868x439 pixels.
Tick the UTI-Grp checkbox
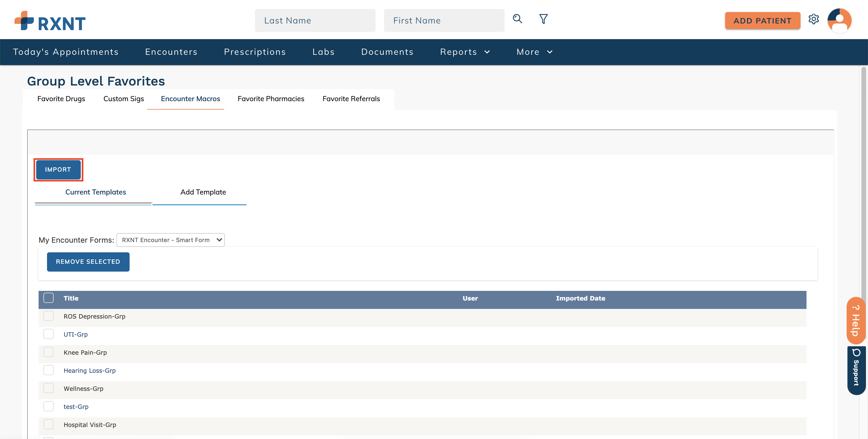49,334
